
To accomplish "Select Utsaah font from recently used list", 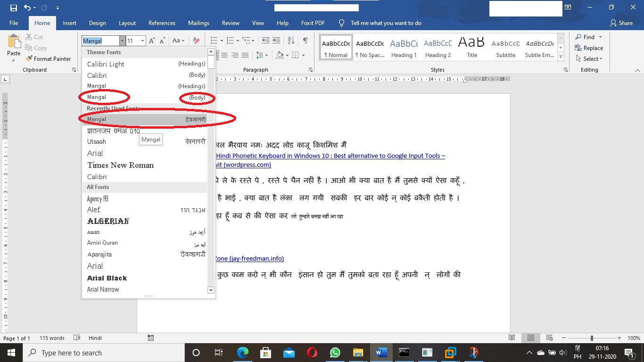I will point(145,141).
